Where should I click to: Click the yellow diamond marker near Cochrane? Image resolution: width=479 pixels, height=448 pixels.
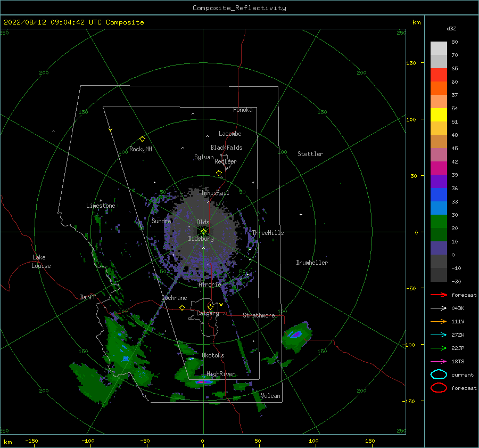pyautogui.click(x=183, y=307)
